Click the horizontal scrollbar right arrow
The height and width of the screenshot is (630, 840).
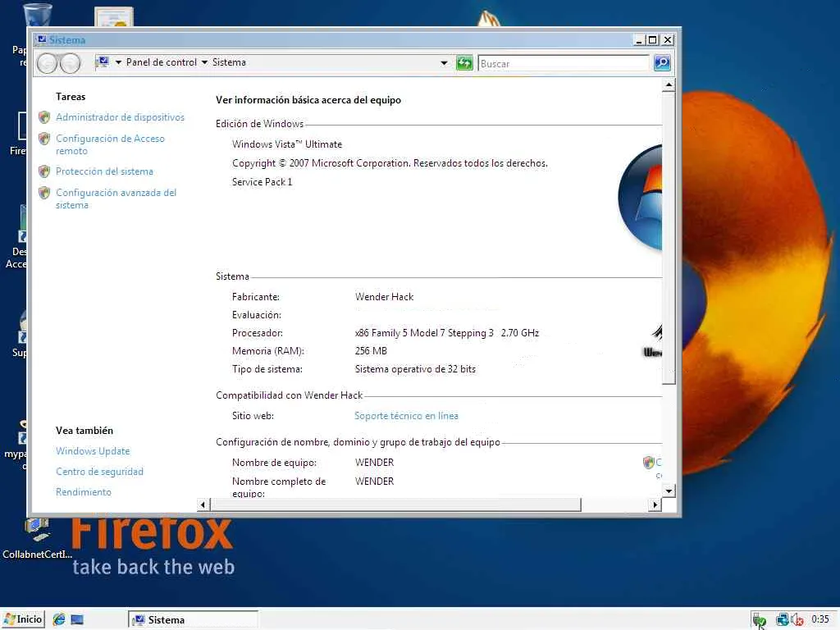point(655,504)
